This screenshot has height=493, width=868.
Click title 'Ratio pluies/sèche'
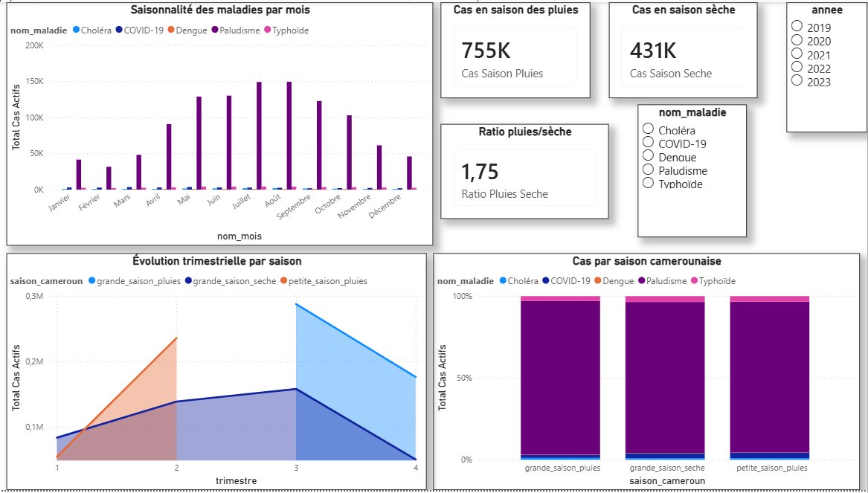tap(525, 132)
